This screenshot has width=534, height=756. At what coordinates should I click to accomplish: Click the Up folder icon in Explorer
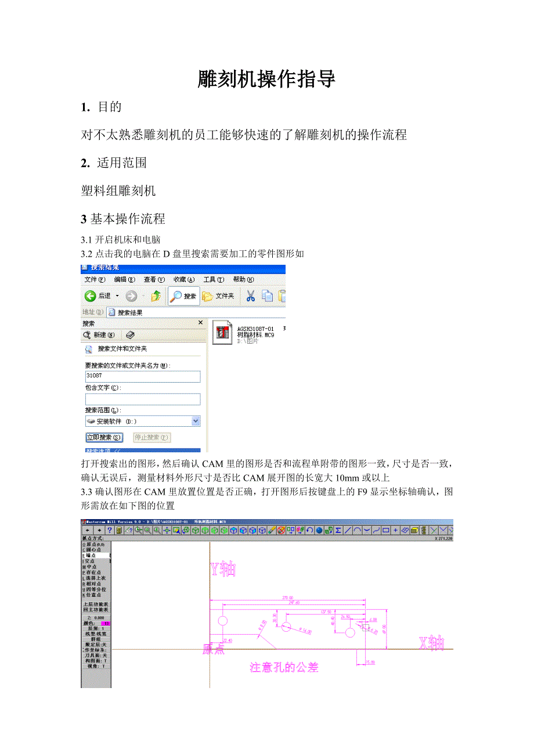click(x=156, y=296)
